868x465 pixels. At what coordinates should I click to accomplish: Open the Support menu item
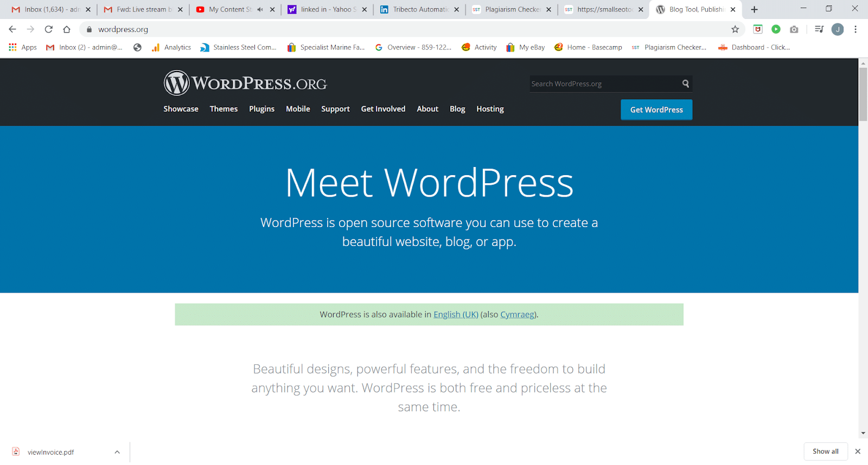point(335,109)
